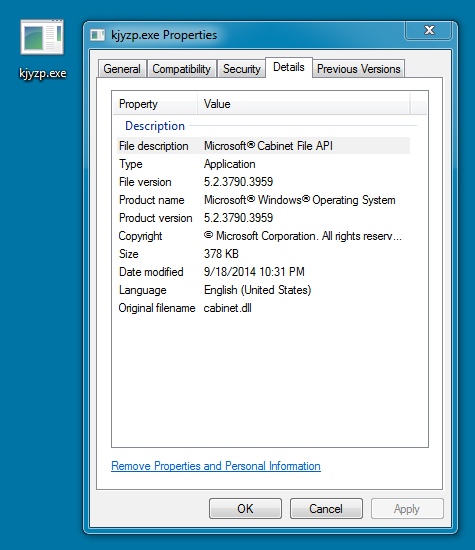
Task: Go to the Previous Versions tab
Action: pyautogui.click(x=359, y=69)
